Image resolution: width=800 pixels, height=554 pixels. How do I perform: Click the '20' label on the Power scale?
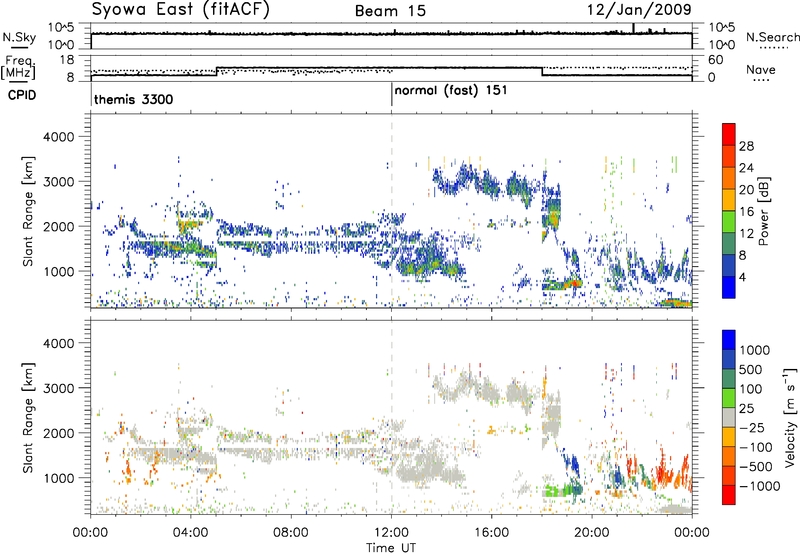point(746,190)
